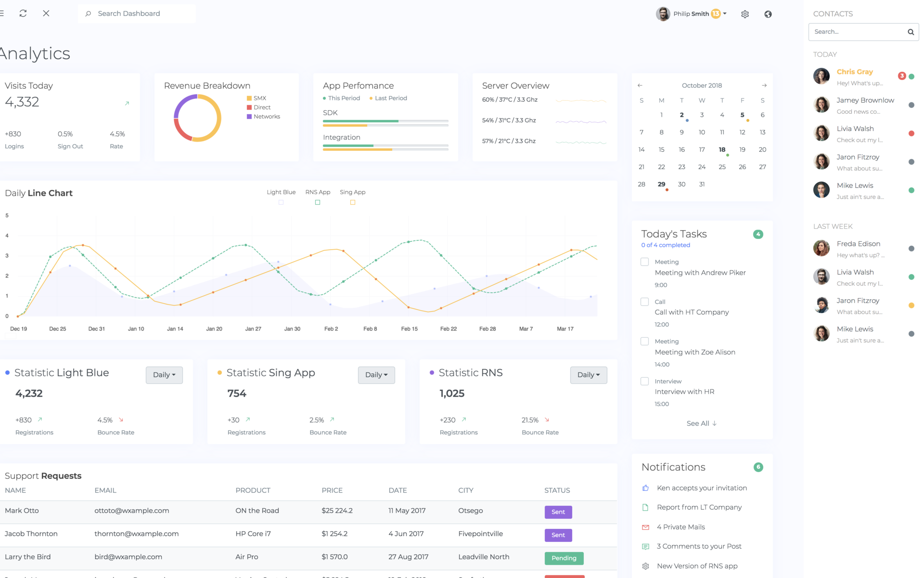The height and width of the screenshot is (578, 924).
Task: Click Freda Edison's avatar
Action: click(x=821, y=248)
